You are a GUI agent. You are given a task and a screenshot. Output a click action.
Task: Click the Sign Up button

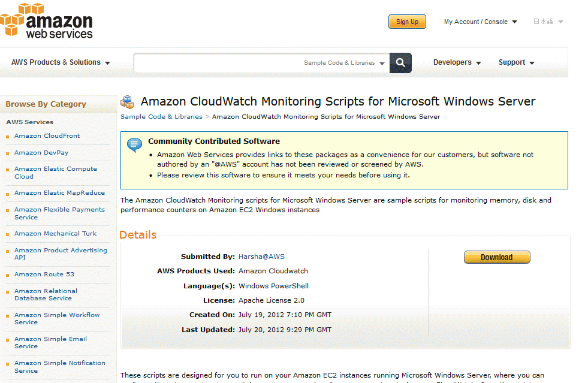[407, 22]
